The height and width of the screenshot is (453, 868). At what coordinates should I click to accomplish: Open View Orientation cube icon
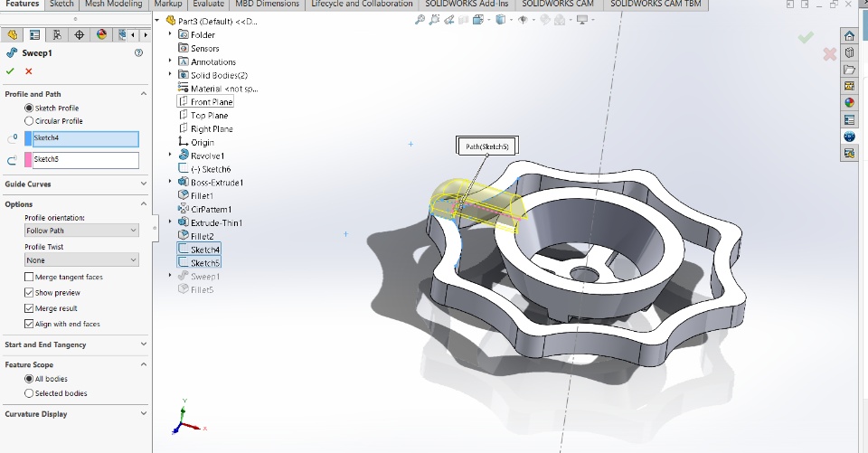tap(477, 20)
